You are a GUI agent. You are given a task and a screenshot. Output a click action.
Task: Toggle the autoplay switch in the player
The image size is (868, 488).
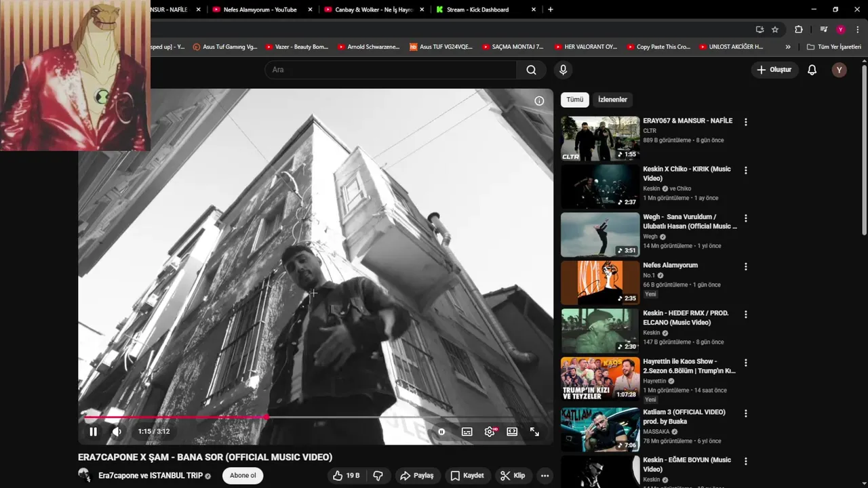click(441, 432)
